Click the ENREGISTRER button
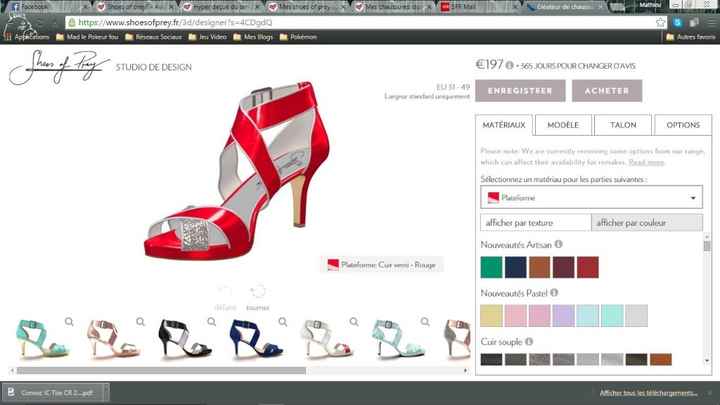720x405 pixels. click(x=520, y=91)
